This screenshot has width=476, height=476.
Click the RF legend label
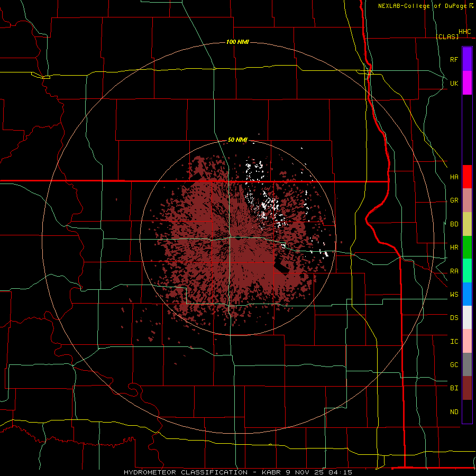pos(454,59)
